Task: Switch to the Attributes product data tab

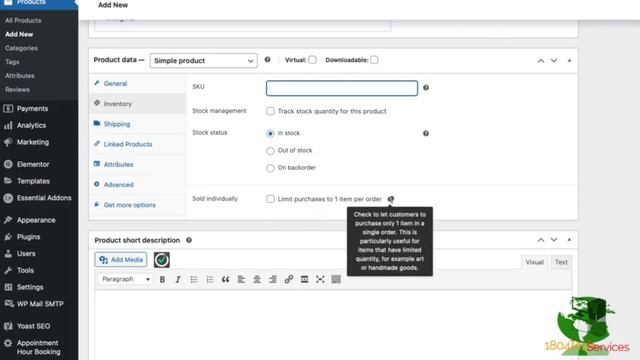Action: point(138,164)
